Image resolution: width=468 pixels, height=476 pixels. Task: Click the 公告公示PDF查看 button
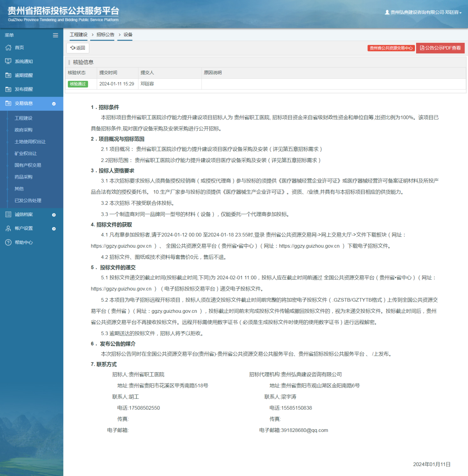pyautogui.click(x=440, y=48)
